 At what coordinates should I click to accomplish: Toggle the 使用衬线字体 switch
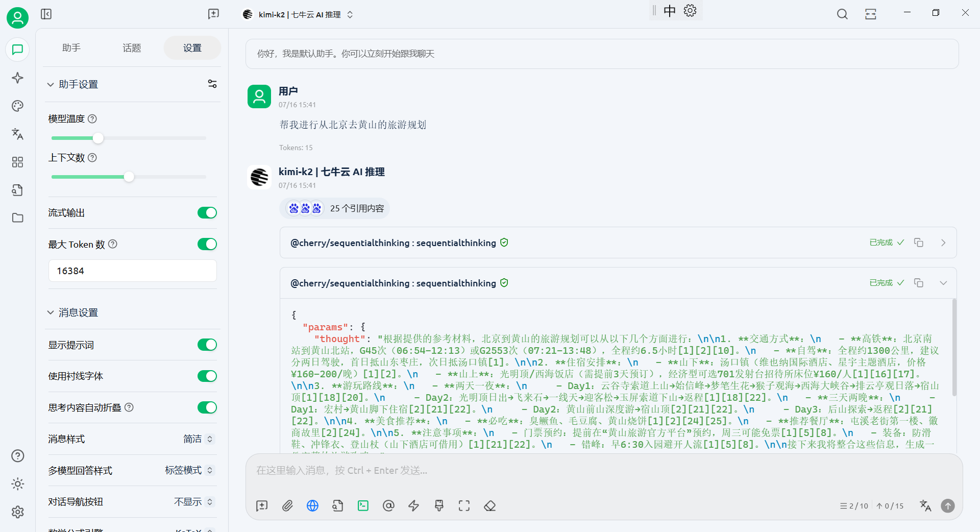pos(207,376)
